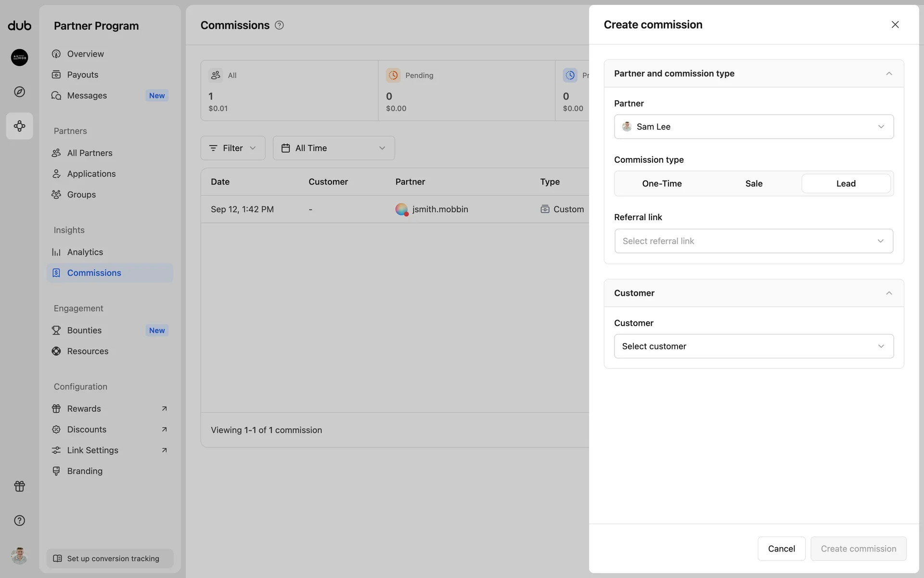The width and height of the screenshot is (924, 578).
Task: Open the Select customer dropdown
Action: pos(754,346)
